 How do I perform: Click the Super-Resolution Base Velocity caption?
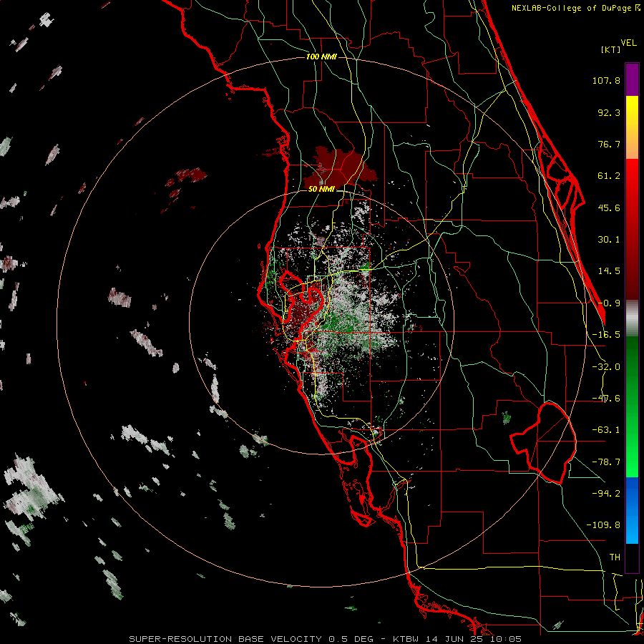326,639
